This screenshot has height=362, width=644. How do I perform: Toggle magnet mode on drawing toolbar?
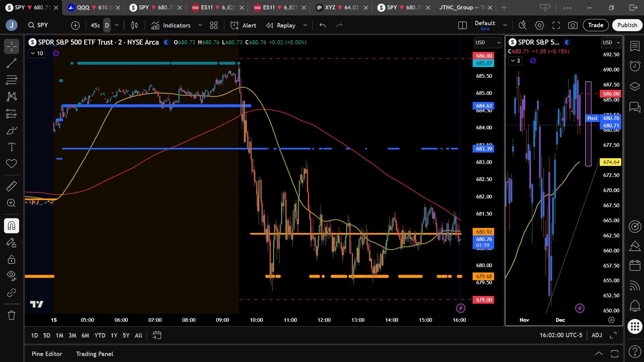point(11,226)
